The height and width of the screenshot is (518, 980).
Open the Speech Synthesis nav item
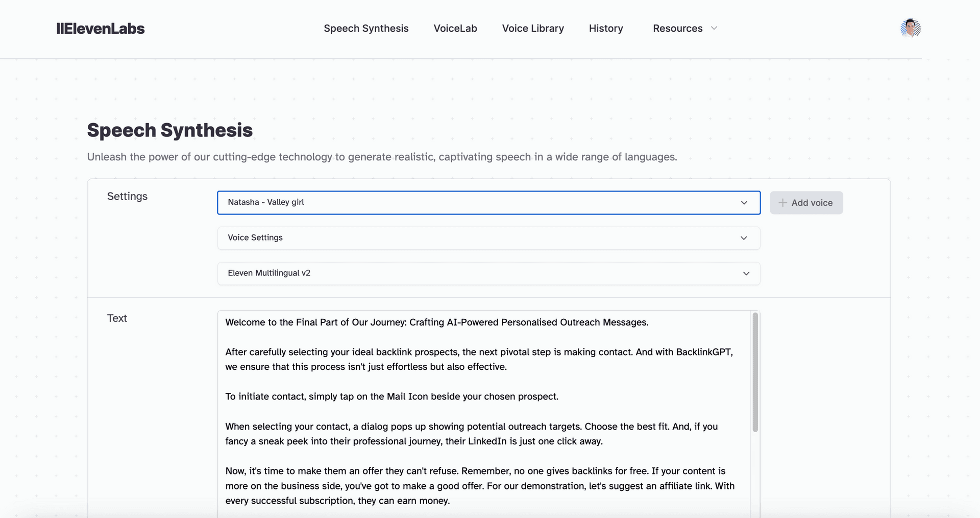366,29
